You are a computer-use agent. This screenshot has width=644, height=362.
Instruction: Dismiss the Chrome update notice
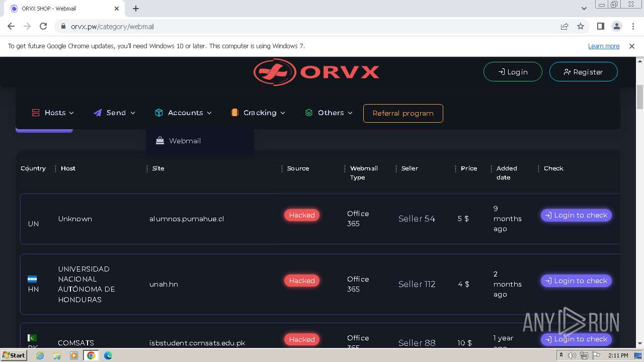coord(632,46)
